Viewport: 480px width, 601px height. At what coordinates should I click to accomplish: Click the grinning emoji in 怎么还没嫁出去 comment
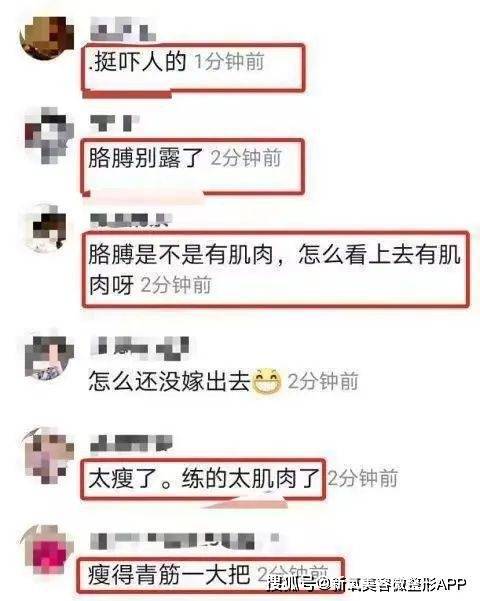click(x=266, y=382)
